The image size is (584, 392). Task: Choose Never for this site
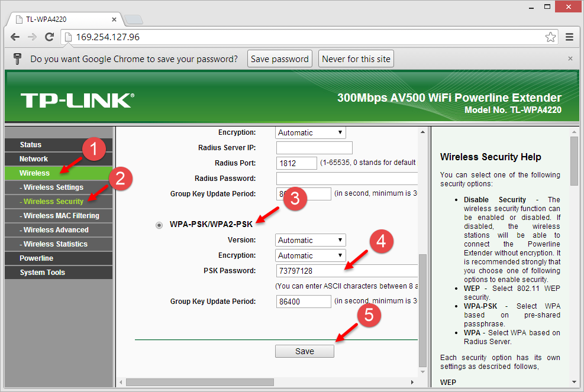[356, 59]
